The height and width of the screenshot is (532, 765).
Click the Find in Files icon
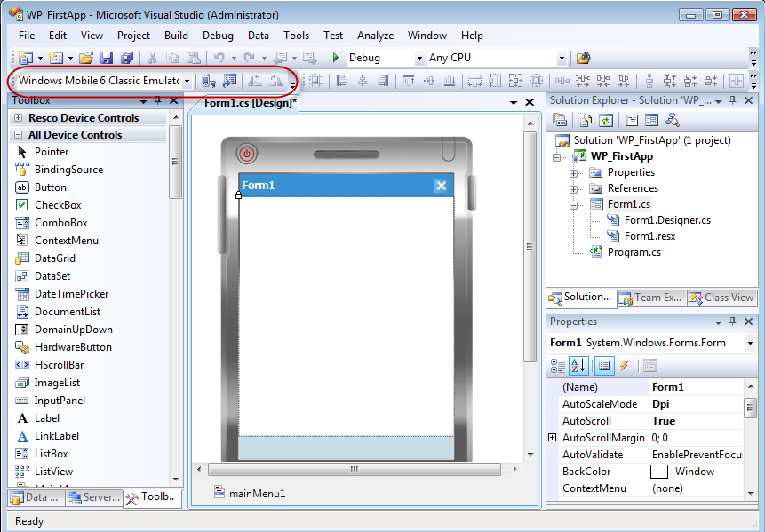(x=583, y=58)
